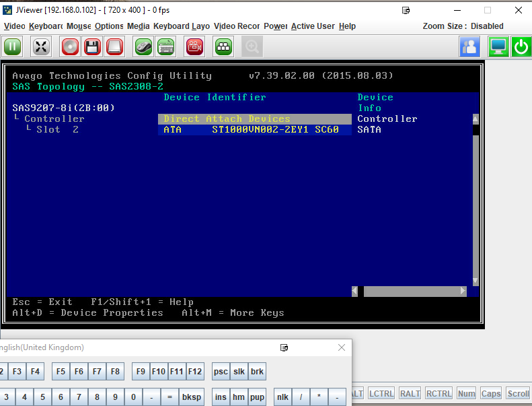
Task: Close the soft keyboard window
Action: pos(342,347)
